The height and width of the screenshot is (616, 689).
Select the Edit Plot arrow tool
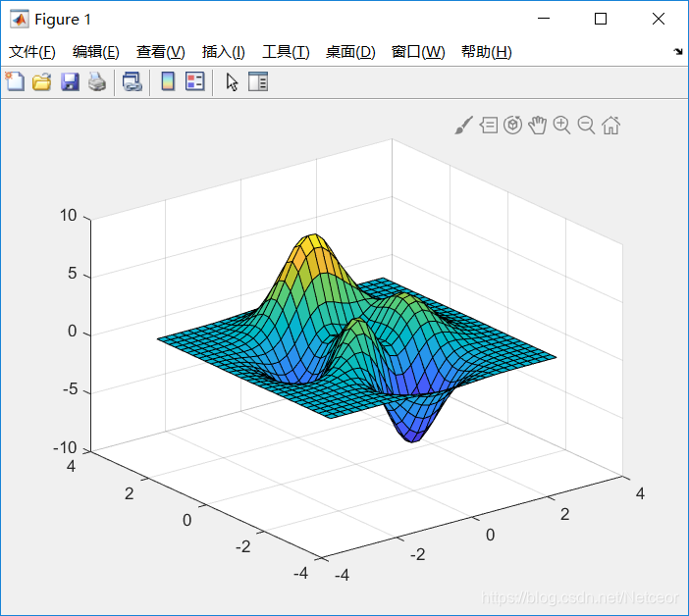(x=232, y=82)
